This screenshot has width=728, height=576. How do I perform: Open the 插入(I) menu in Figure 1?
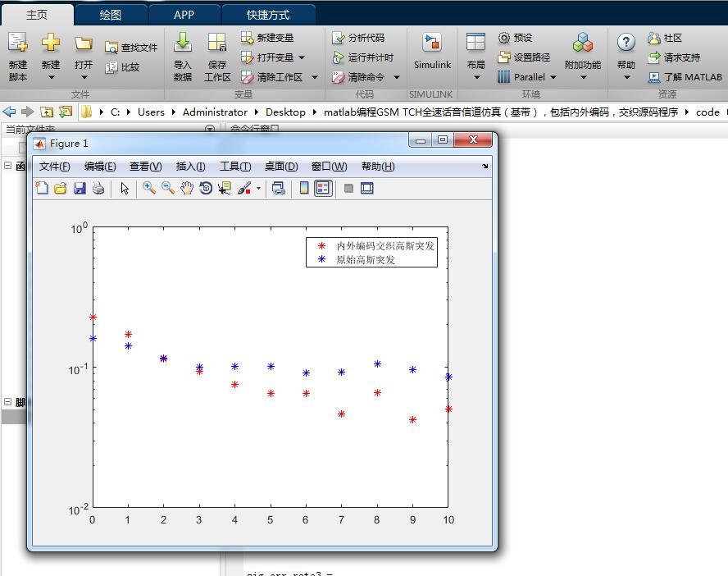(190, 167)
